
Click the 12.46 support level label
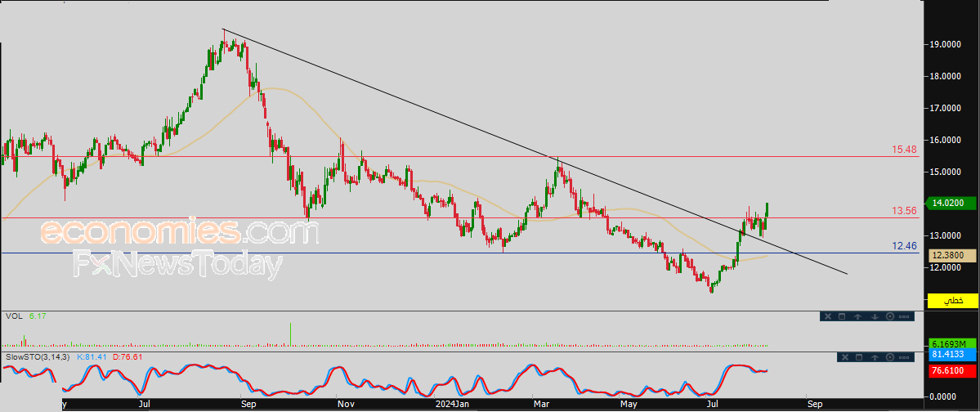[904, 246]
